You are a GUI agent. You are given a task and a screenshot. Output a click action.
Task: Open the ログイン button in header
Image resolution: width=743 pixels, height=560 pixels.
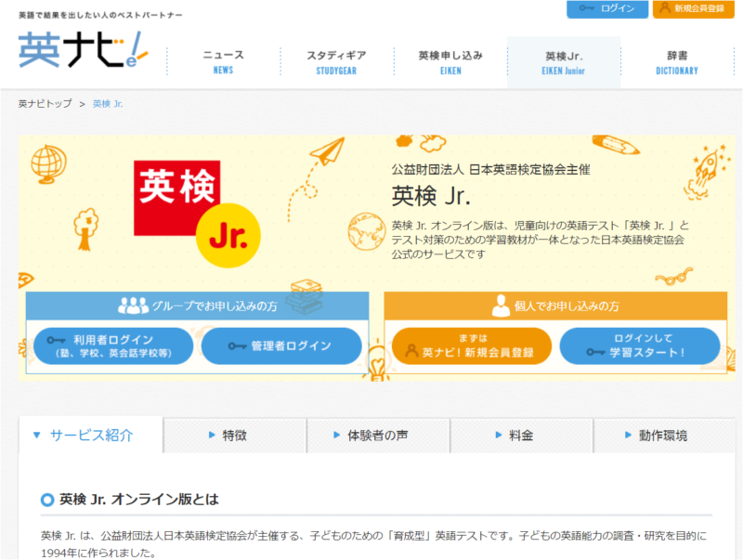[607, 9]
